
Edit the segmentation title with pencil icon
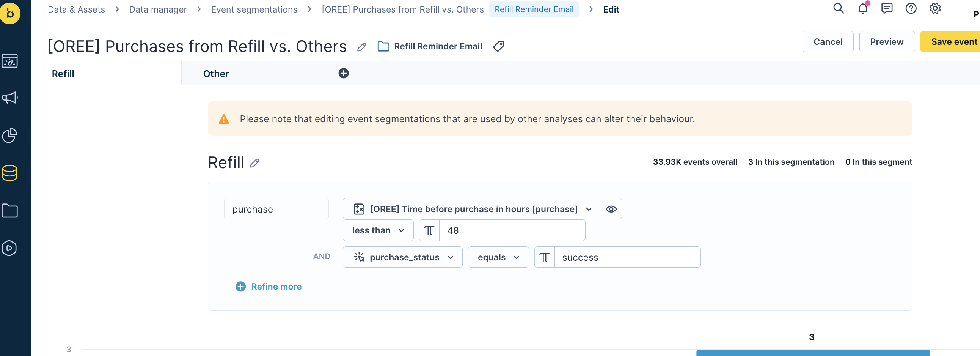361,47
